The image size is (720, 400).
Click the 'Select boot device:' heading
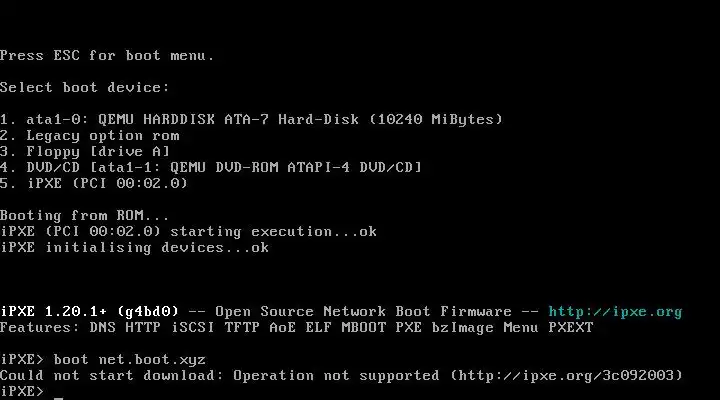click(84, 87)
